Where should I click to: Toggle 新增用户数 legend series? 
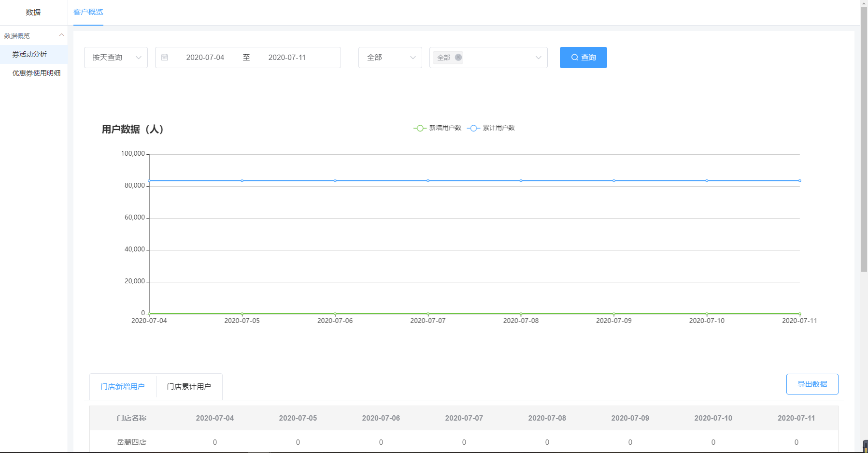tap(438, 128)
